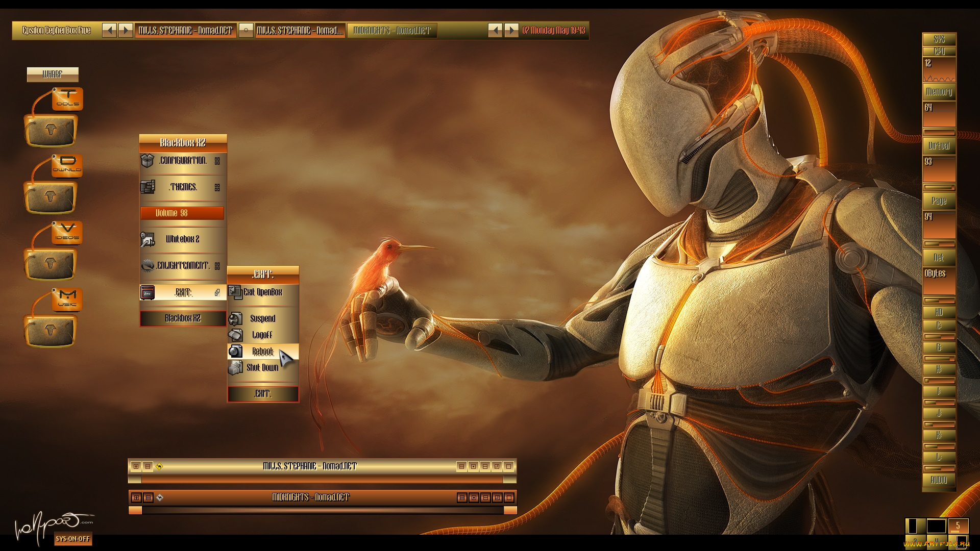Click the Shut Down computer icon
Image resolution: width=980 pixels, height=551 pixels.
tap(235, 367)
